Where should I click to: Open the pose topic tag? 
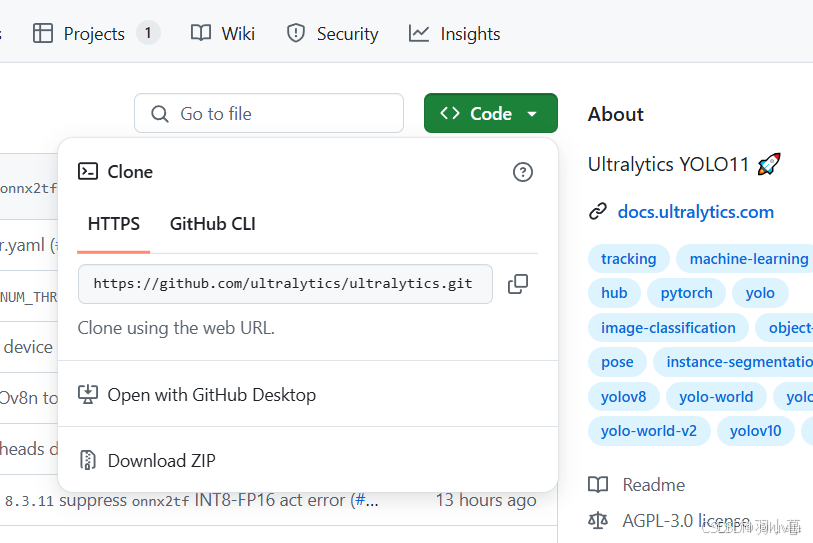pos(617,362)
